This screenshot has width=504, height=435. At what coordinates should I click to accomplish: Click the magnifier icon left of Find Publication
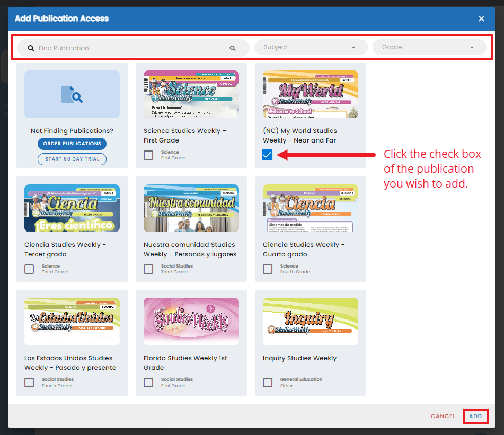[31, 48]
